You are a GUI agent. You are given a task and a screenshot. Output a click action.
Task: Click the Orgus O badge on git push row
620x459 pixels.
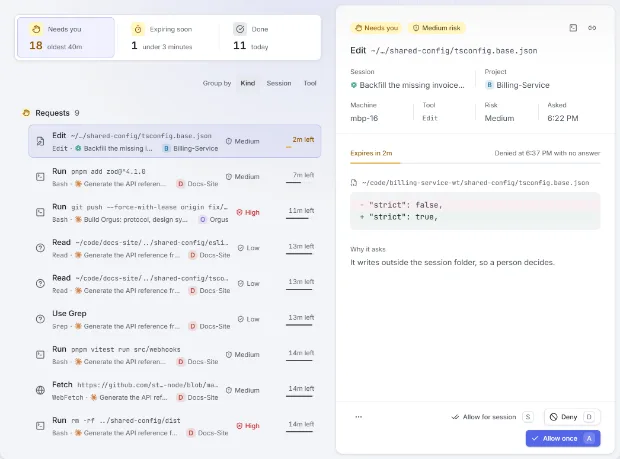(202, 219)
